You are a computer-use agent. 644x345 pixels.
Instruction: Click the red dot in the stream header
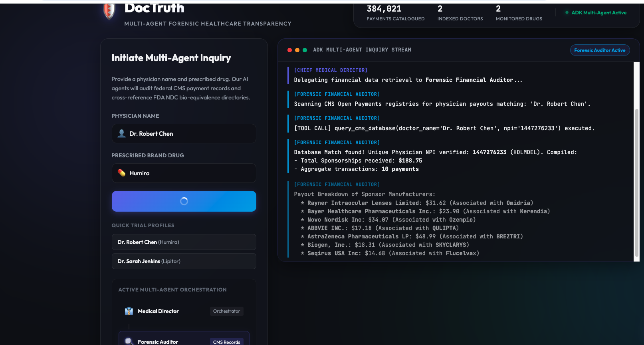(x=289, y=50)
